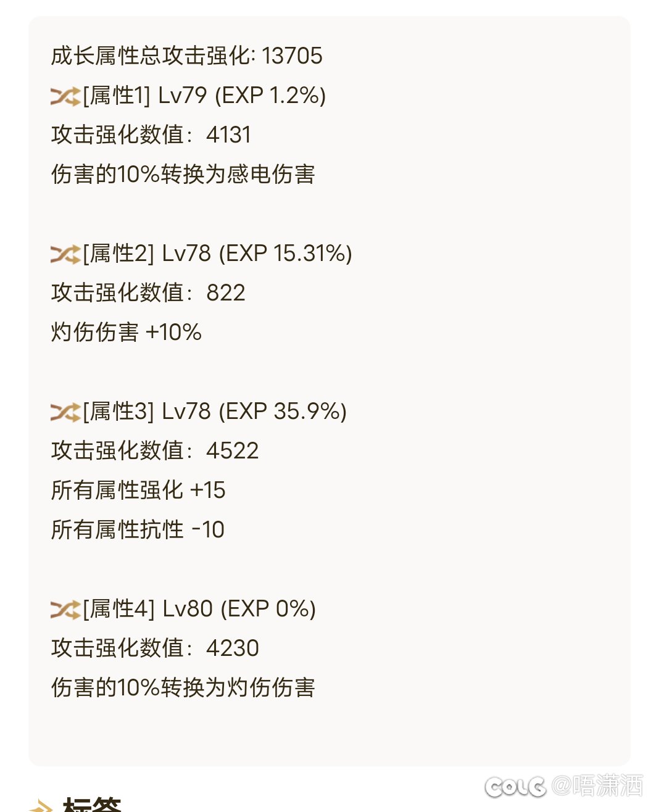This screenshot has height=812, width=656.
Task: Select the 成长属性总攻击强化 13705 line
Action: click(186, 56)
